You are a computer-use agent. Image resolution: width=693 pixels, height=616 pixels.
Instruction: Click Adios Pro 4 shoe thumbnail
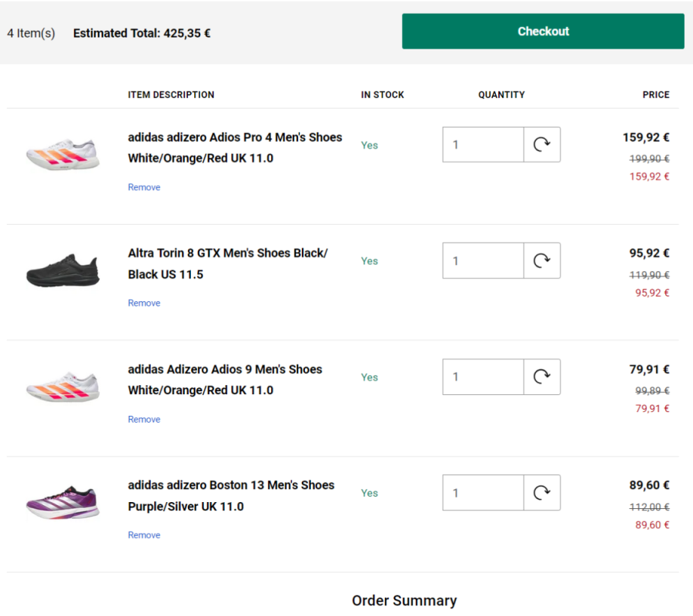click(x=63, y=154)
